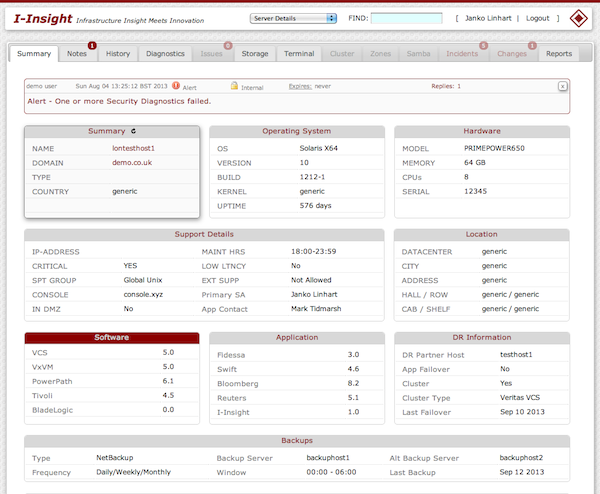Click the Summary panel refresh icon
Screen dimensions: 600x494
click(x=134, y=131)
